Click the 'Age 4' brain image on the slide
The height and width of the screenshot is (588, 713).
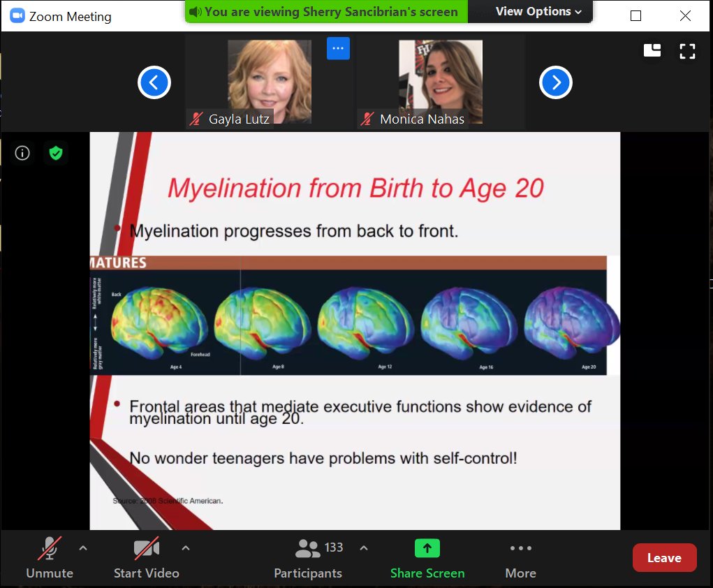[159, 322]
